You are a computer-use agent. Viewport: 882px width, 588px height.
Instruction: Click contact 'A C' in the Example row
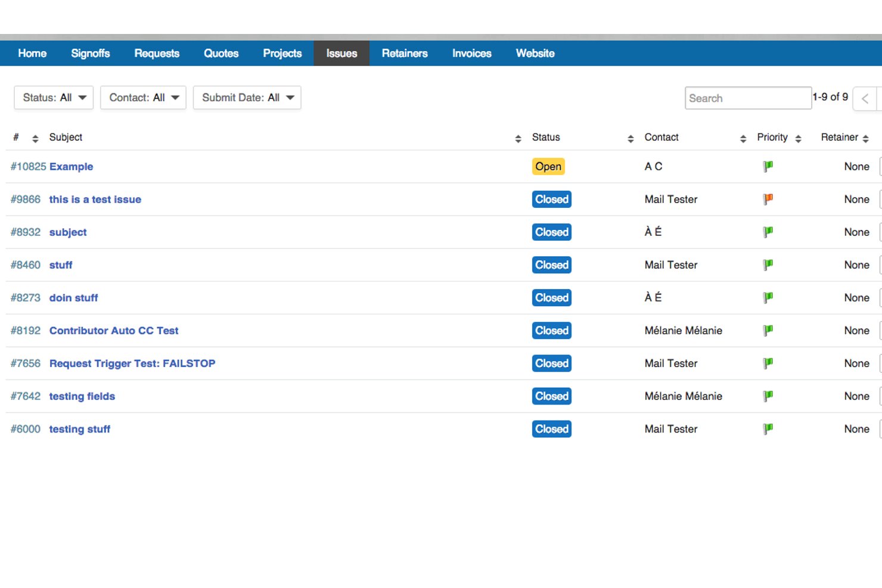[653, 166]
